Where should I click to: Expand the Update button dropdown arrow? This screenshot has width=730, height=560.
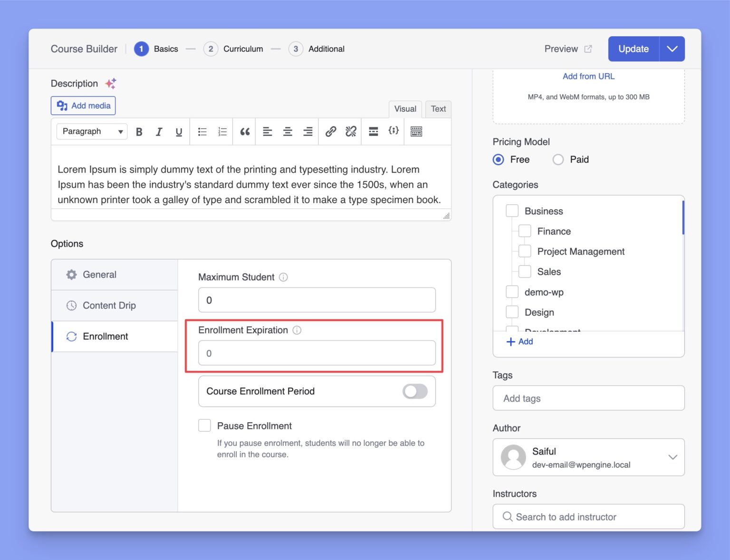coord(672,48)
